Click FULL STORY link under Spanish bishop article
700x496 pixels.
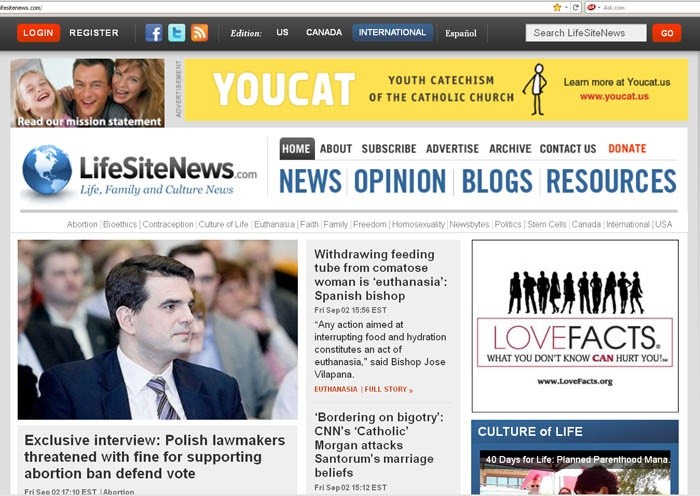coord(388,389)
